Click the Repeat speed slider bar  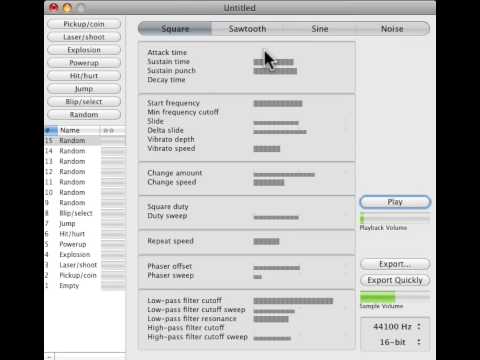point(266,241)
